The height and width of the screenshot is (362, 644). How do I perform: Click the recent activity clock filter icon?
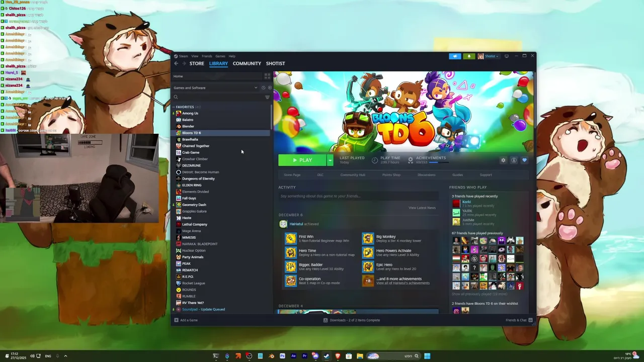coord(263,87)
